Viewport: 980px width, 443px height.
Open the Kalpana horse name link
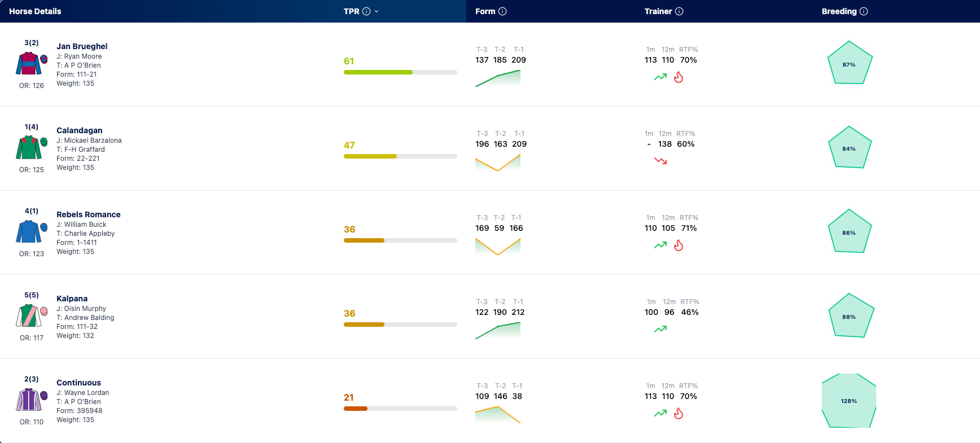point(72,299)
